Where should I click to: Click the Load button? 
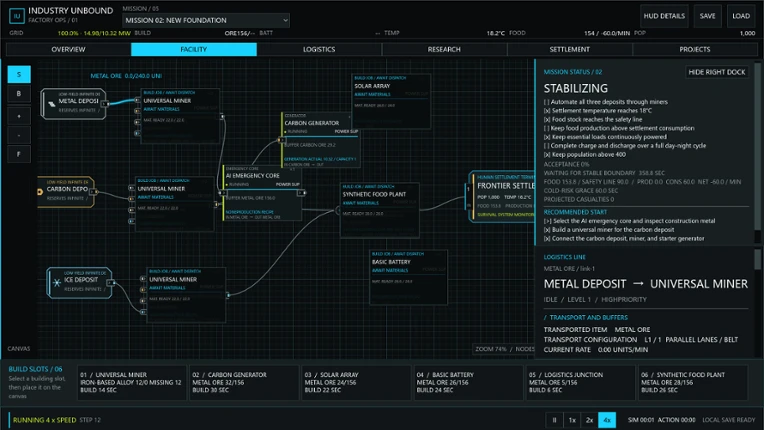[741, 16]
